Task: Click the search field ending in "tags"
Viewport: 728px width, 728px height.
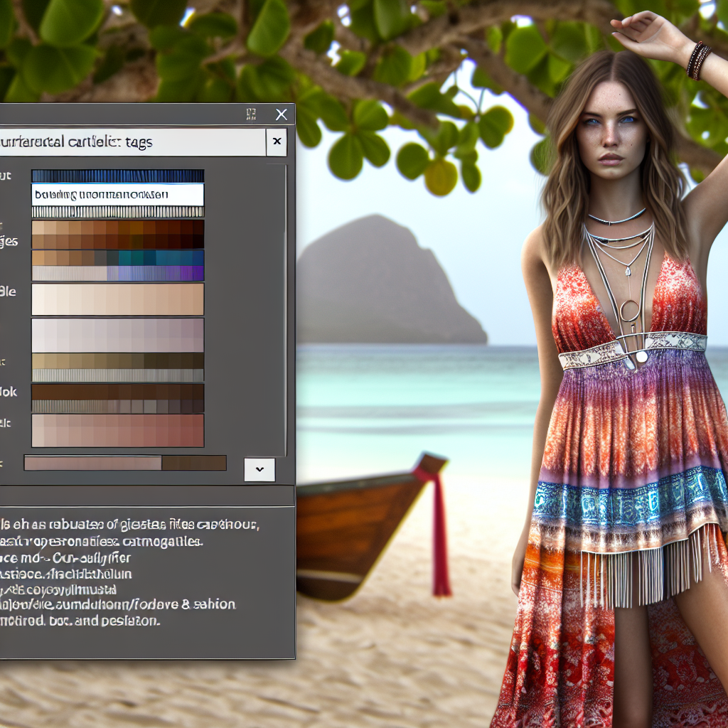Action: pyautogui.click(x=132, y=142)
